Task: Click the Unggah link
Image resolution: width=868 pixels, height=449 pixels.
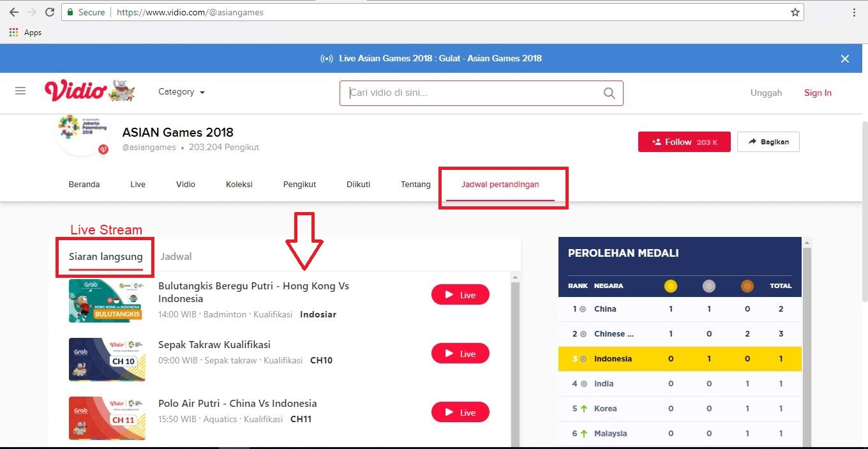Action: (x=766, y=93)
